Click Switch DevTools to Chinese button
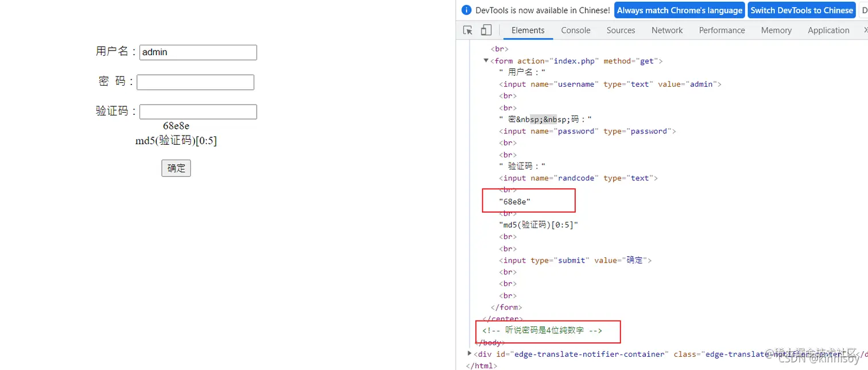 (801, 10)
